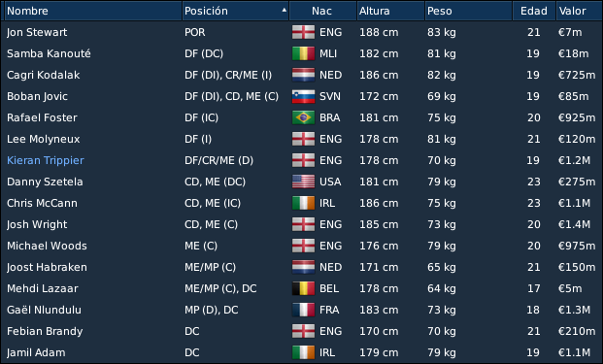This screenshot has height=364, width=603.
Task: Click France flag in Gaël Nlundulu row
Action: click(x=303, y=310)
